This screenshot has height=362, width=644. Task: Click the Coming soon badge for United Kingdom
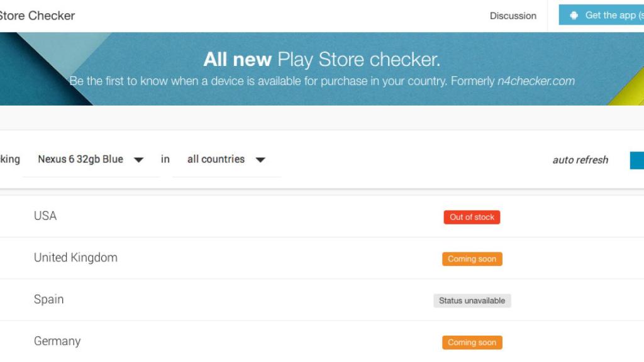(x=472, y=258)
